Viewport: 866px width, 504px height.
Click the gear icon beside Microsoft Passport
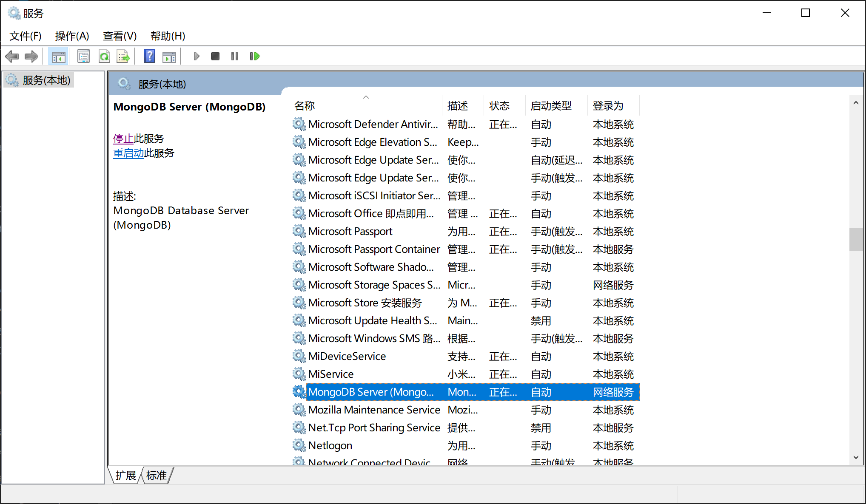[299, 231]
